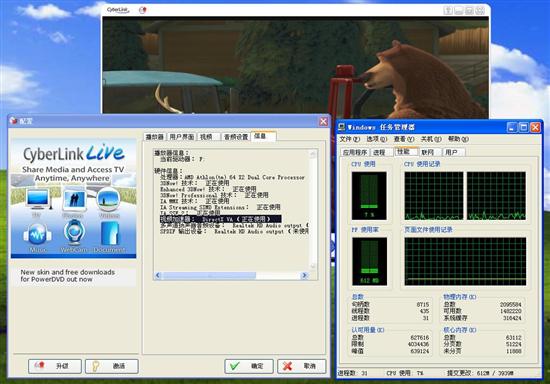Switch to the 视频 tab
The width and height of the screenshot is (550, 384).
[207, 137]
